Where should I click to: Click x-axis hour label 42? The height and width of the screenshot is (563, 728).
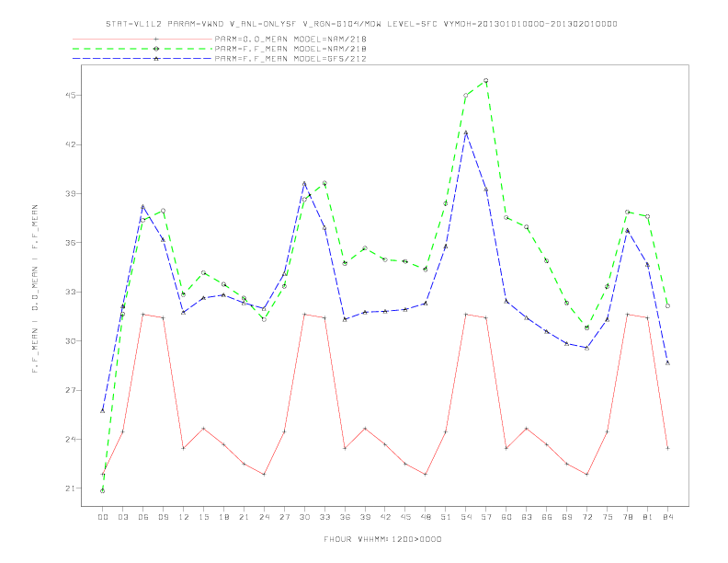point(385,517)
